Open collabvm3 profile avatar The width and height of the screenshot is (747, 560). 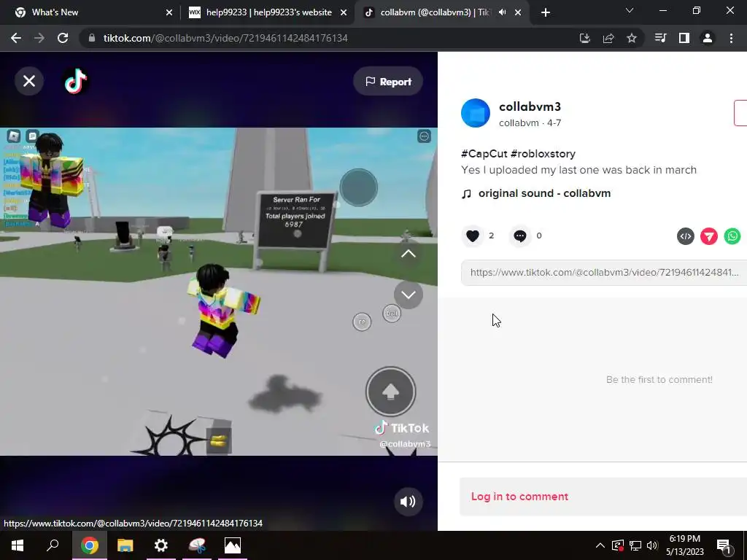pyautogui.click(x=476, y=113)
